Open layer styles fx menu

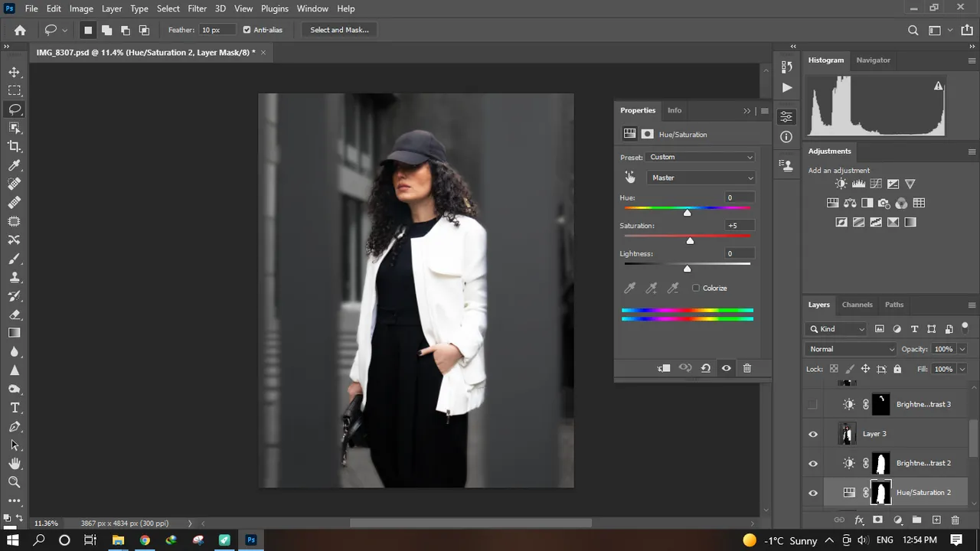tap(859, 520)
